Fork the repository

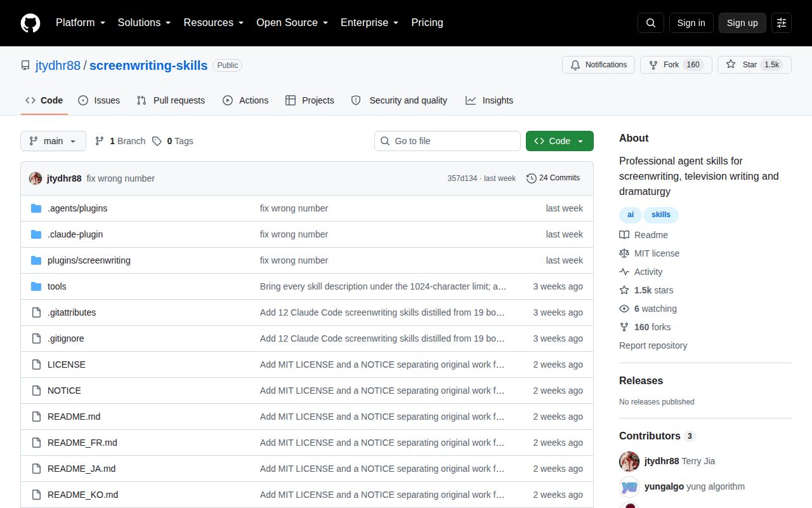676,65
